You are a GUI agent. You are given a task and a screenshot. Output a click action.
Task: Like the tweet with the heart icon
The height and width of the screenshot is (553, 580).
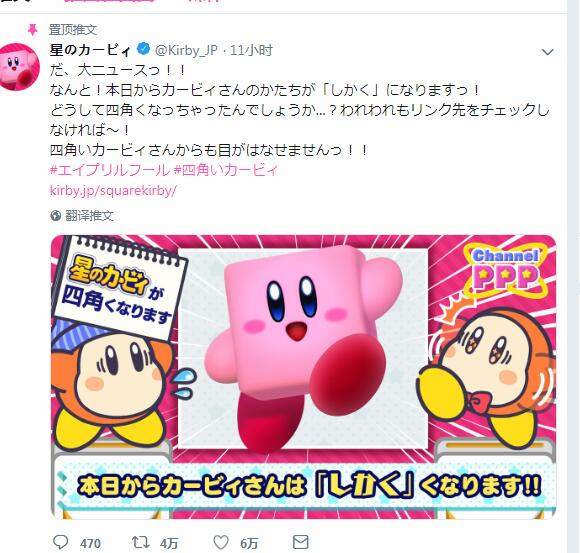pos(221,542)
